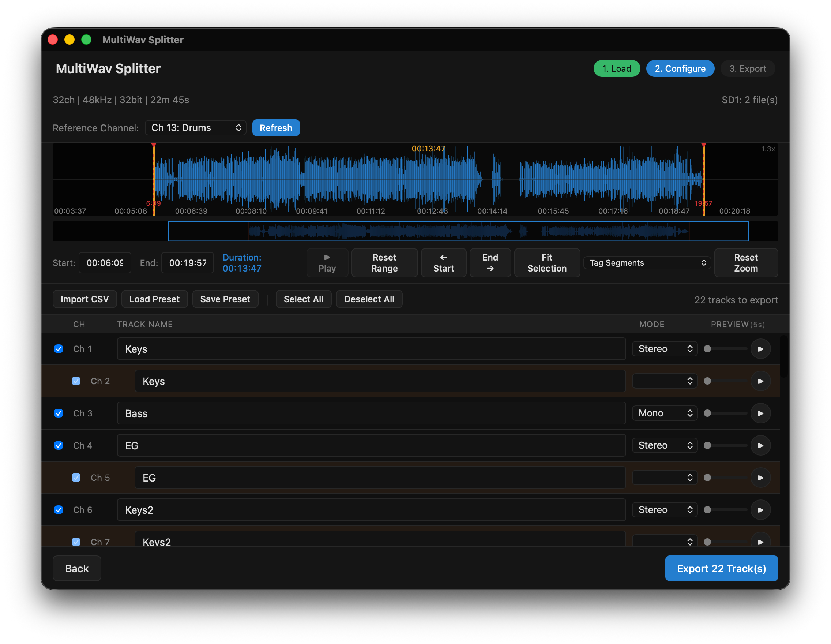
Task: Open the Reference Channel dropdown
Action: 195,127
